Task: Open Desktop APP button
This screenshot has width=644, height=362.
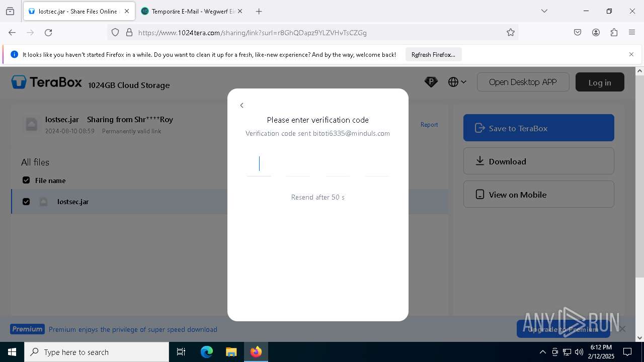Action: pyautogui.click(x=523, y=82)
